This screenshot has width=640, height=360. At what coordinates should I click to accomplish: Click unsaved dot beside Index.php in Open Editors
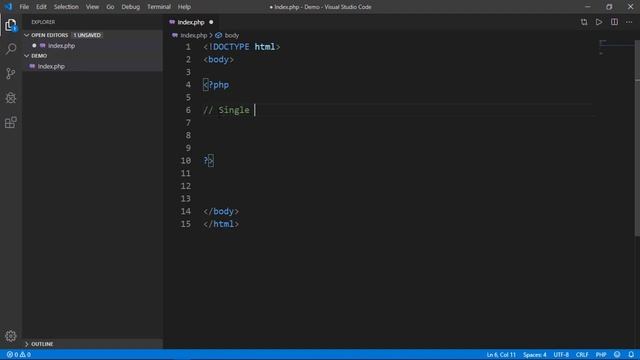point(34,45)
